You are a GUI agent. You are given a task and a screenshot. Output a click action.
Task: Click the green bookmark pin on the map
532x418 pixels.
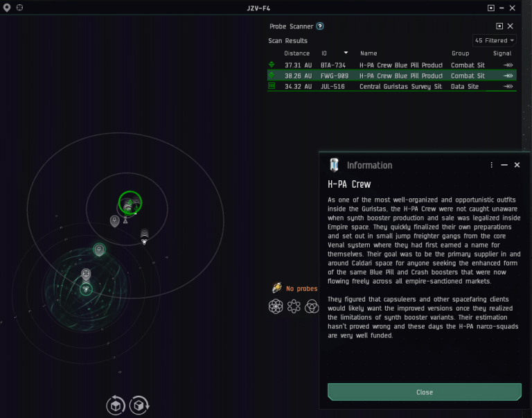[x=99, y=250]
